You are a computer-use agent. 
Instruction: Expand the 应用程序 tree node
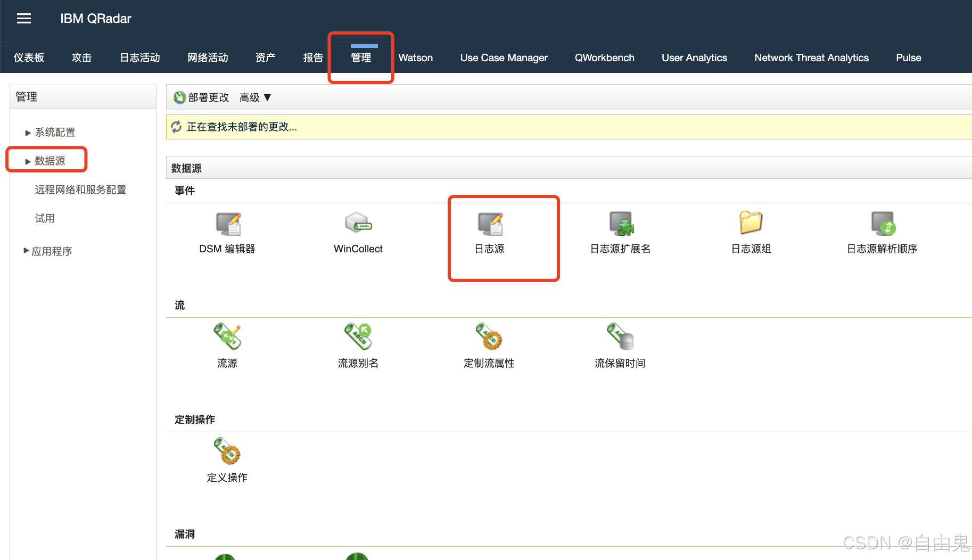[26, 250]
